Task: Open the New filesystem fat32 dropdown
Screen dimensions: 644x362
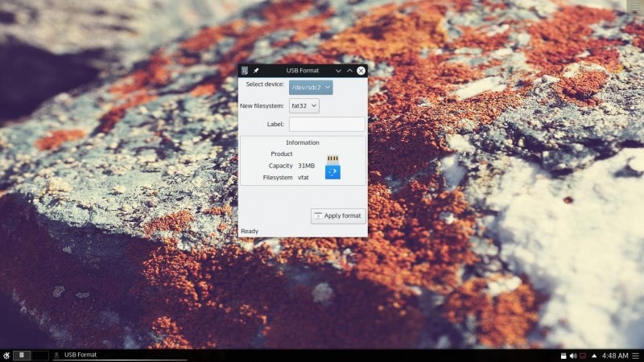Action: (x=304, y=106)
